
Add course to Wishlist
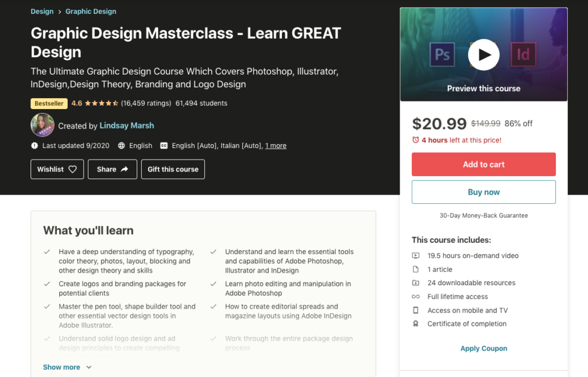point(57,169)
